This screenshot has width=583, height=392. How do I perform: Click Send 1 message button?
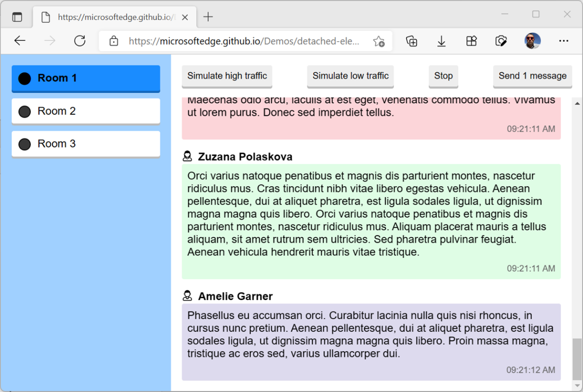tap(532, 76)
